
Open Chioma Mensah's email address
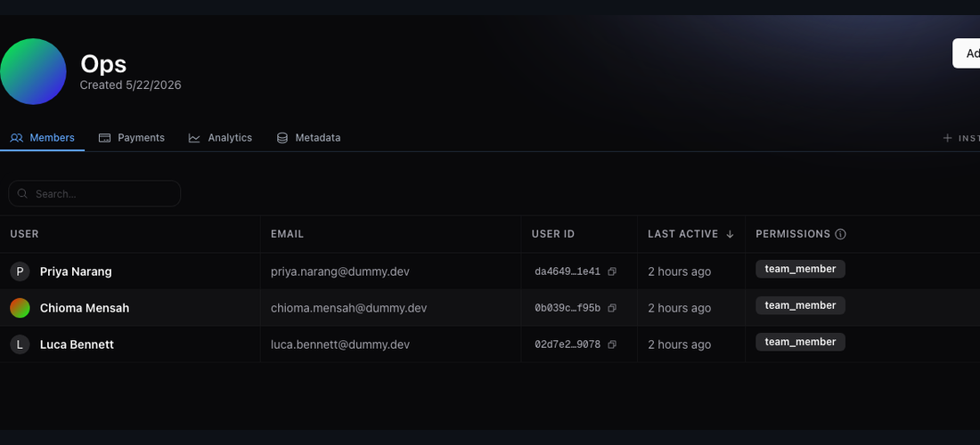pos(348,308)
